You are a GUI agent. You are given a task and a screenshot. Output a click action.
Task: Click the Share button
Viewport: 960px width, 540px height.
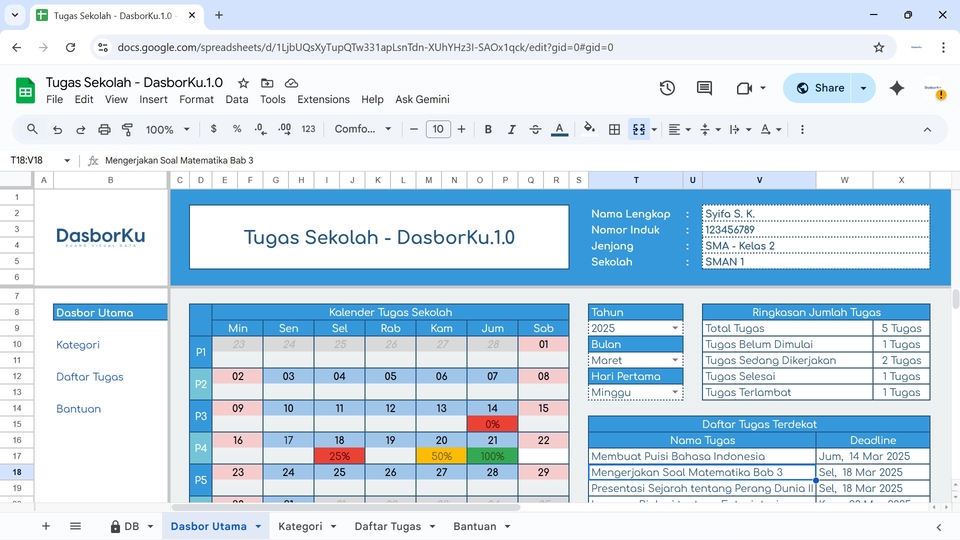(x=819, y=88)
